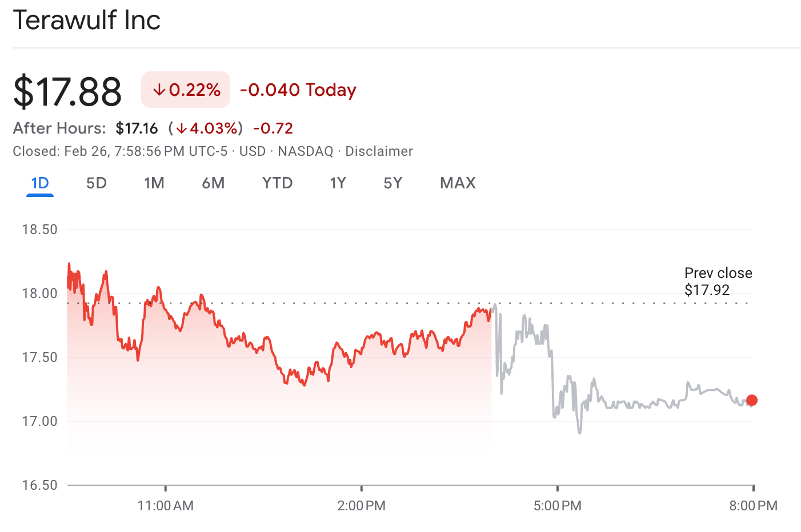Switch to the YTD view

point(278,183)
